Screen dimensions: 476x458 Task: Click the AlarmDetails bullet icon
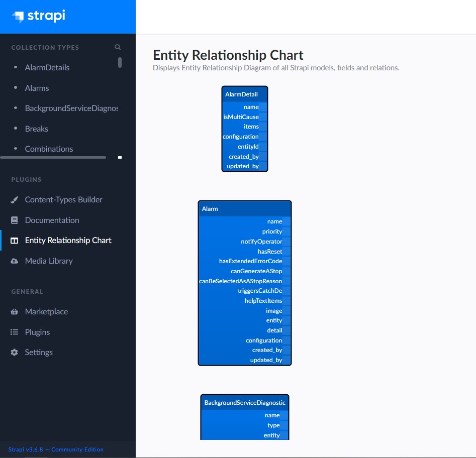click(x=16, y=67)
